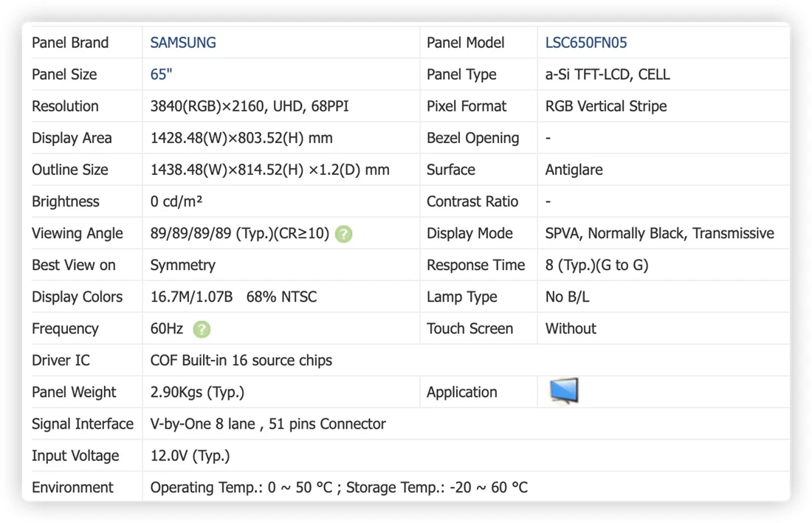Click the 'Brightness' label
This screenshot has height=523, width=812.
click(x=65, y=201)
